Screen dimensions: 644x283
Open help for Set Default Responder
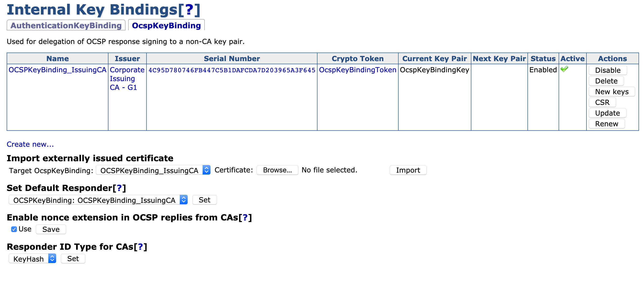[119, 188]
